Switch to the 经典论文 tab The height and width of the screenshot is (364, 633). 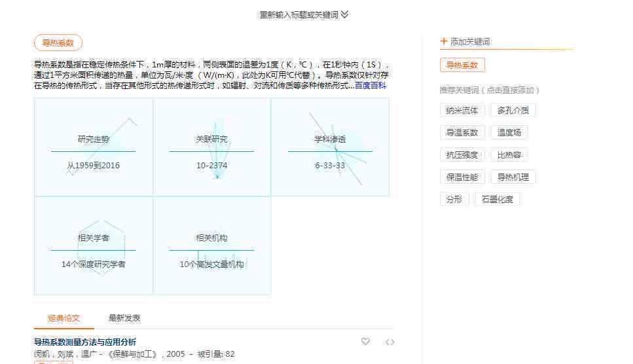pos(63,318)
